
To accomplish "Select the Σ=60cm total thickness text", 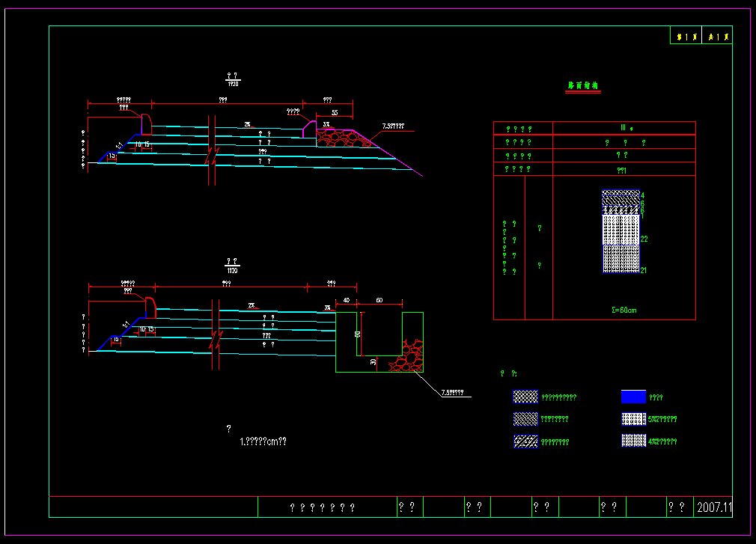I will [x=624, y=309].
